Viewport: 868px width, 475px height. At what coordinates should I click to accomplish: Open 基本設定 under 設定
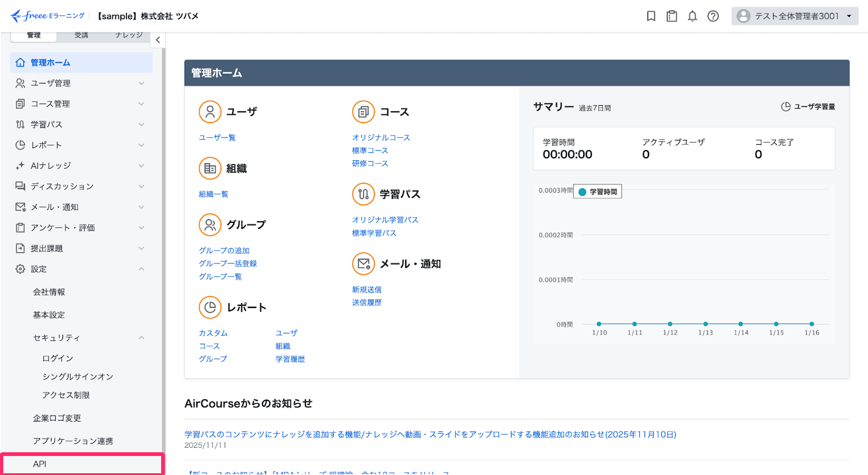pyautogui.click(x=49, y=314)
